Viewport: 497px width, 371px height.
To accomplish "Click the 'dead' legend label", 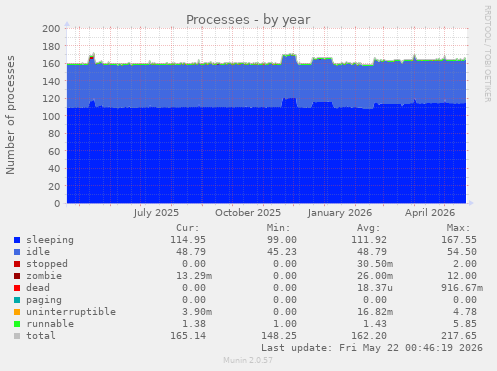I will pos(38,288).
